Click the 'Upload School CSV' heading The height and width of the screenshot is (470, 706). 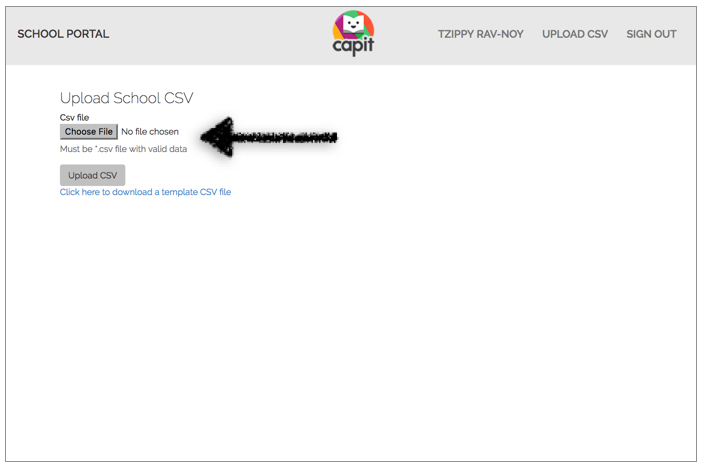coord(127,98)
